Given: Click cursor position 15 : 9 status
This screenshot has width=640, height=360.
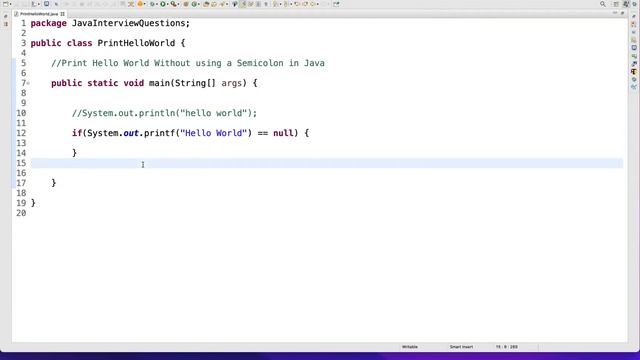Looking at the screenshot, I should [x=507, y=347].
